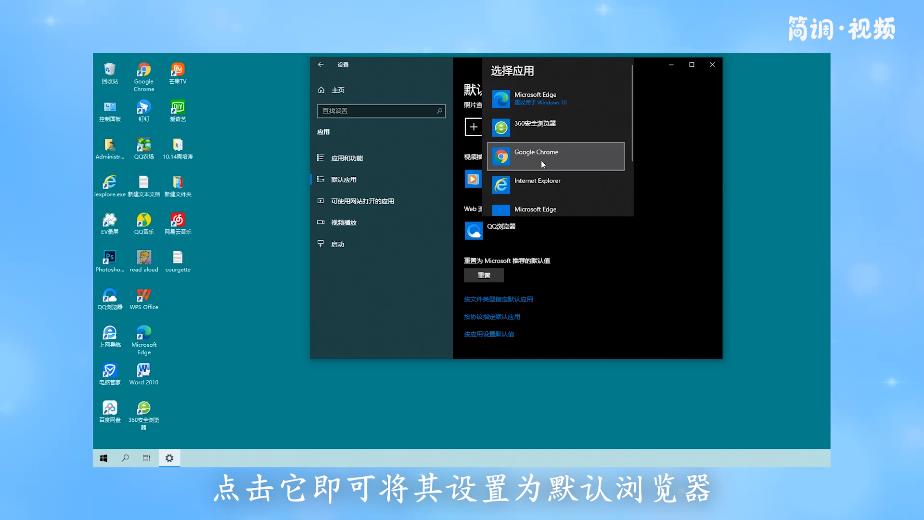Viewport: 924px width, 520px height.
Task: Click the Find a setting search box
Action: click(x=378, y=111)
